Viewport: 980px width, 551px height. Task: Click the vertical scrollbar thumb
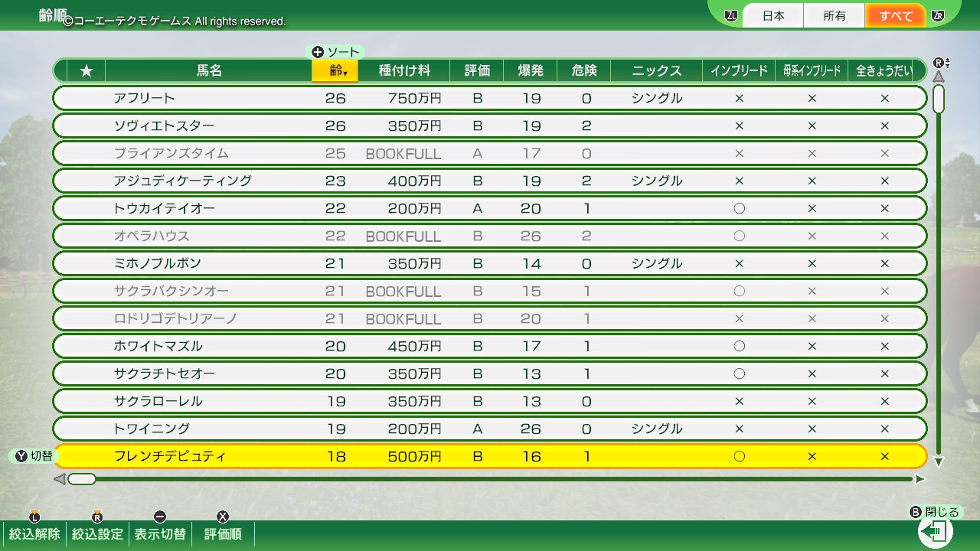939,99
